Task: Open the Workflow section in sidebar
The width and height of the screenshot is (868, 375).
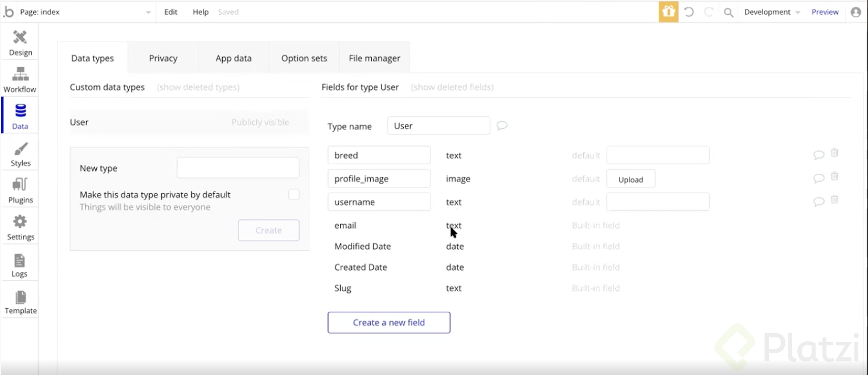Action: (x=20, y=80)
